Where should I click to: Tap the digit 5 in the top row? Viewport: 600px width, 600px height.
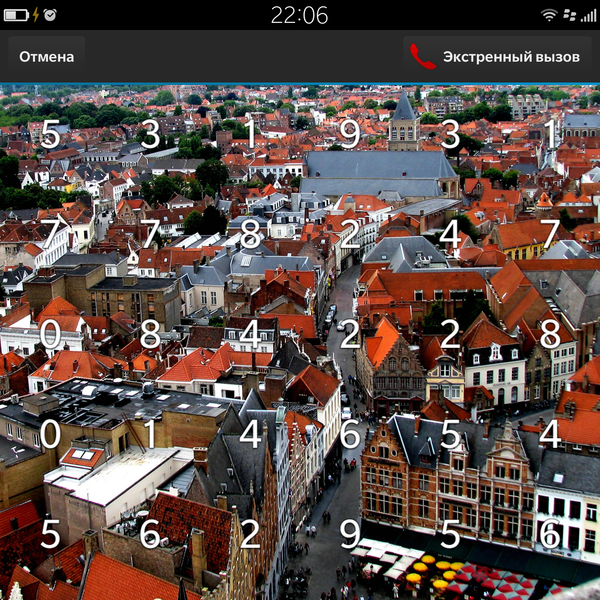click(50, 133)
